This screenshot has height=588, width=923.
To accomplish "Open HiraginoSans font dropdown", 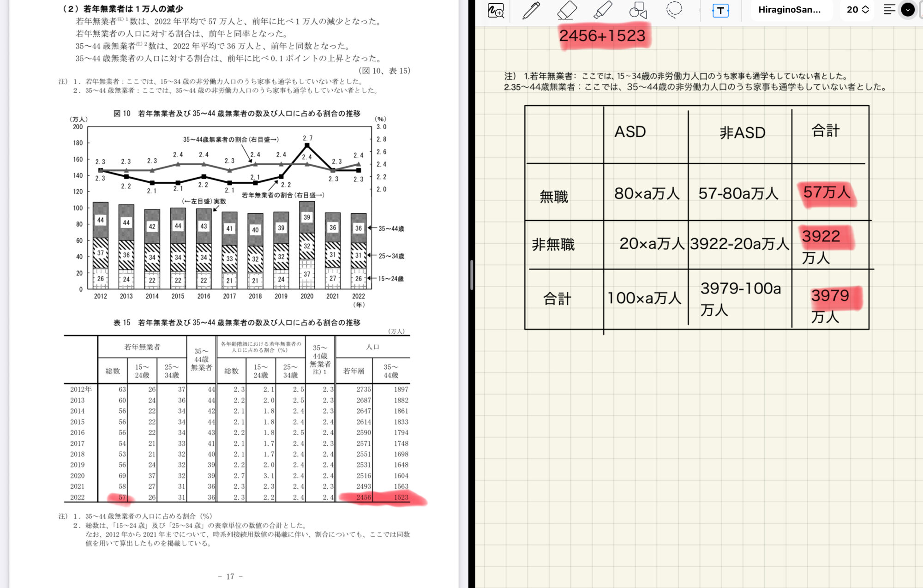I will (789, 10).
